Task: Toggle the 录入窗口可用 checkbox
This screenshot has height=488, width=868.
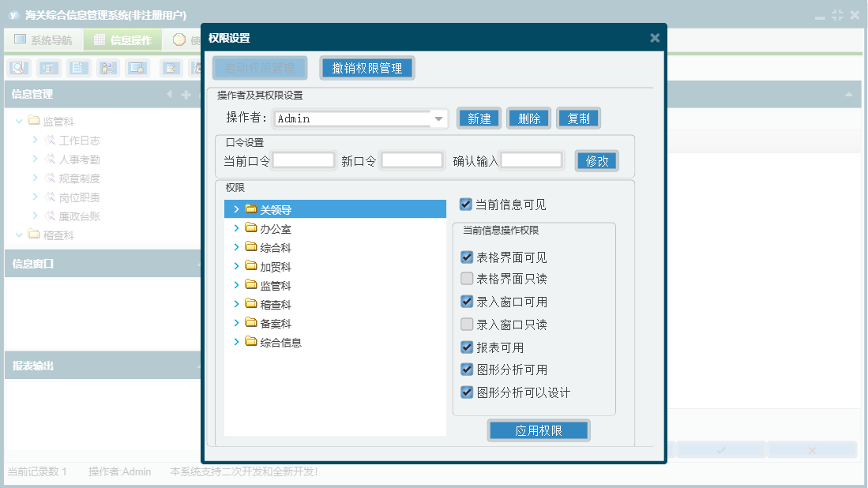Action: (467, 302)
